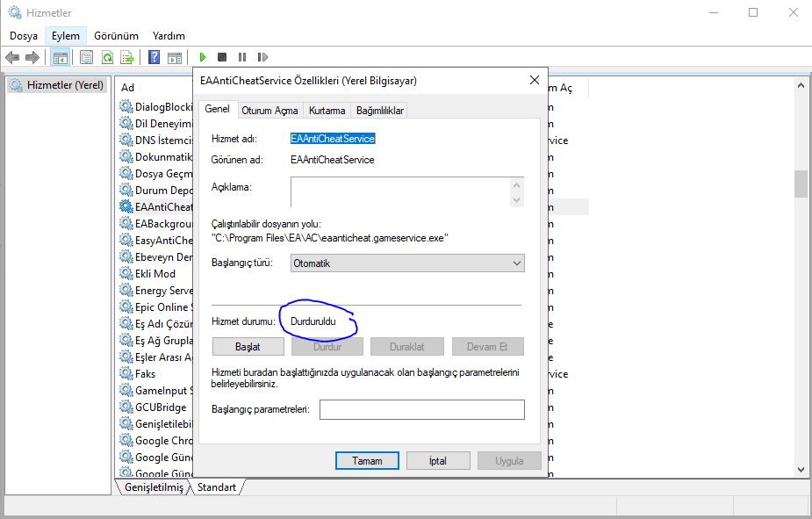Switch to the Oturum Açma tab
812x519 pixels.
click(x=269, y=111)
